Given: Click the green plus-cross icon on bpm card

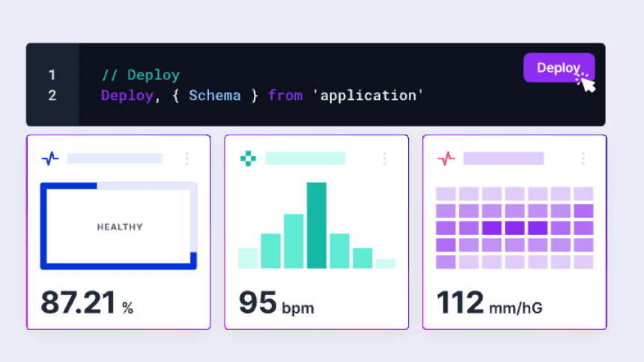Looking at the screenshot, I should (248, 159).
